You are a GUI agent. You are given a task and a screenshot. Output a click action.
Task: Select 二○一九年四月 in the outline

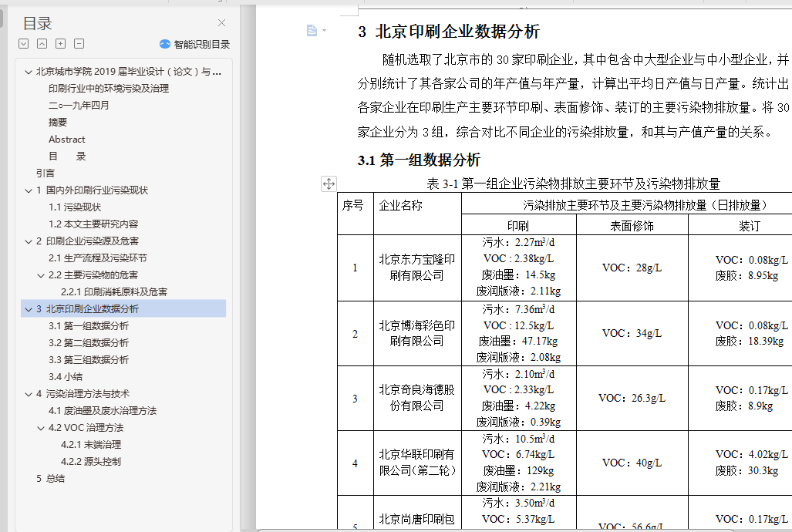79,106
